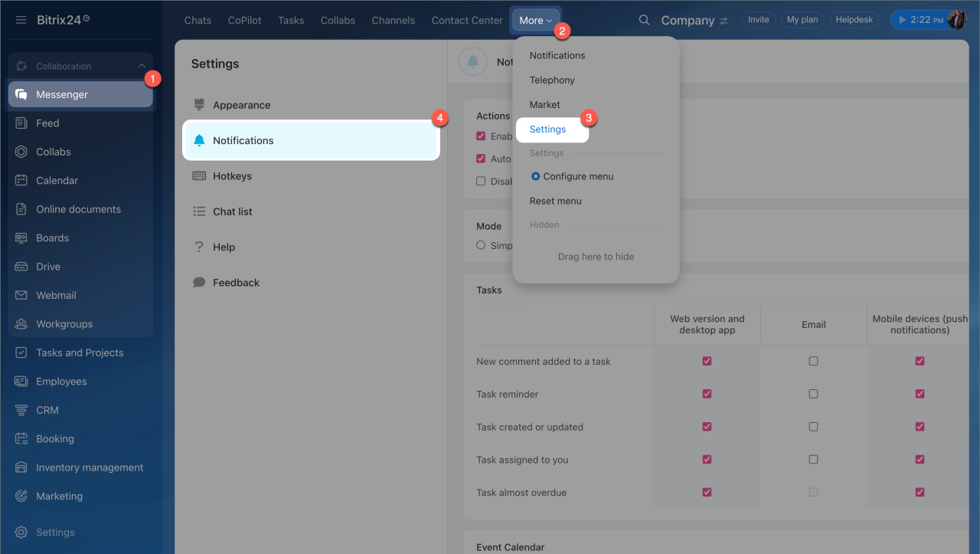The width and height of the screenshot is (980, 554).
Task: Click the hamburger menu icon beside Bitrix24
Action: pyautogui.click(x=21, y=20)
